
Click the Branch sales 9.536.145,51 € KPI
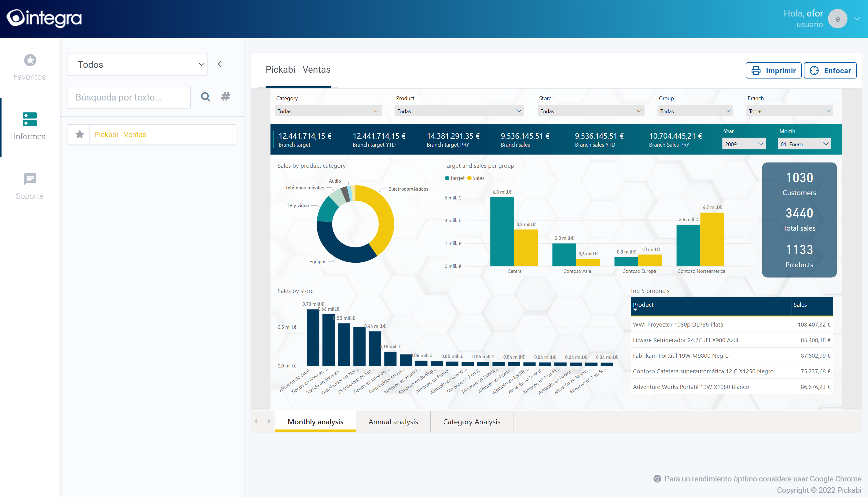(x=525, y=136)
